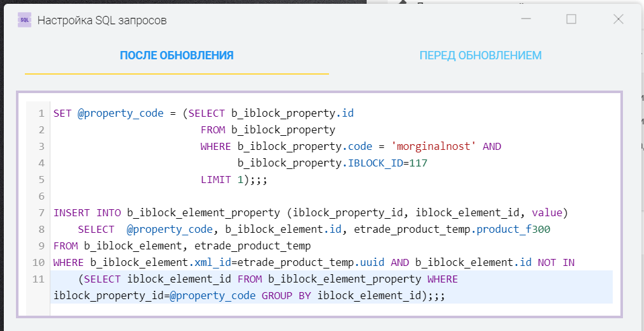
Task: Select line number 7 in the gutter
Action: click(41, 212)
